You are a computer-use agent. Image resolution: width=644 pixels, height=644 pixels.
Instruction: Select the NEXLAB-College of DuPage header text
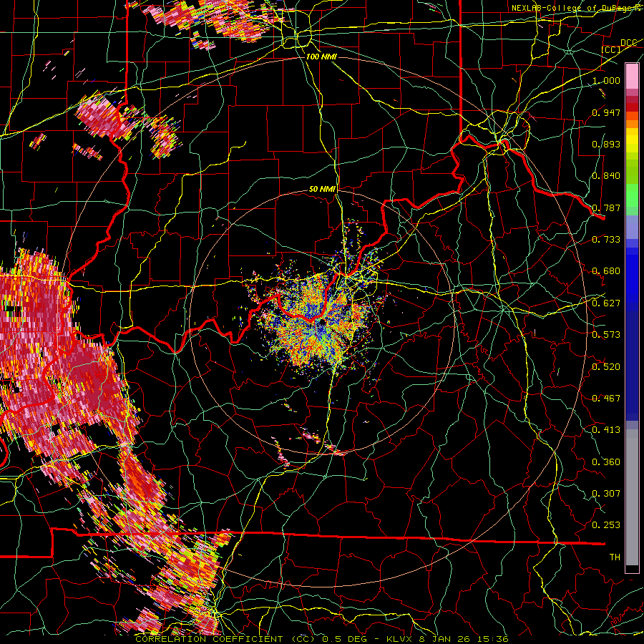tap(577, 8)
